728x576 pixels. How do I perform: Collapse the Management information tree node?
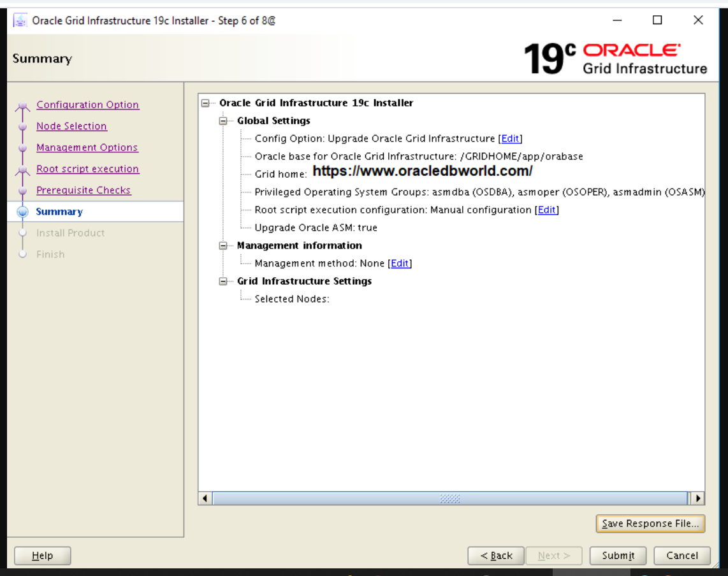coord(223,245)
